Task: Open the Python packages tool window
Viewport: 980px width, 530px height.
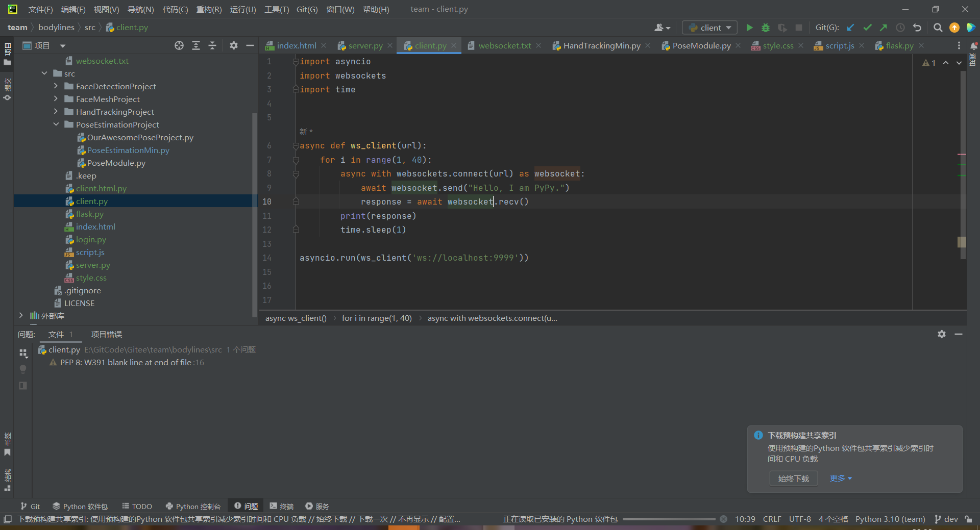Action: [x=80, y=506]
